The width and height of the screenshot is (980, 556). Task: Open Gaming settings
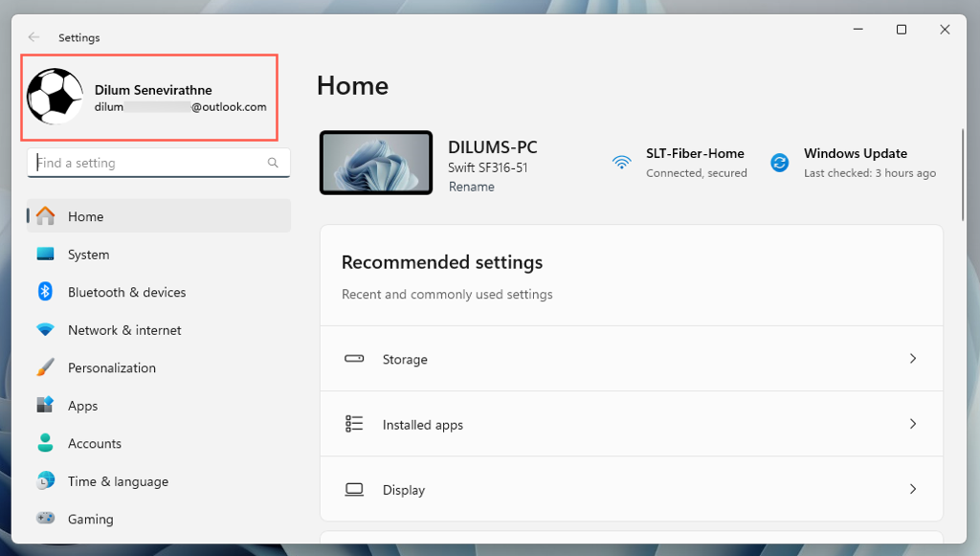[x=159, y=519]
